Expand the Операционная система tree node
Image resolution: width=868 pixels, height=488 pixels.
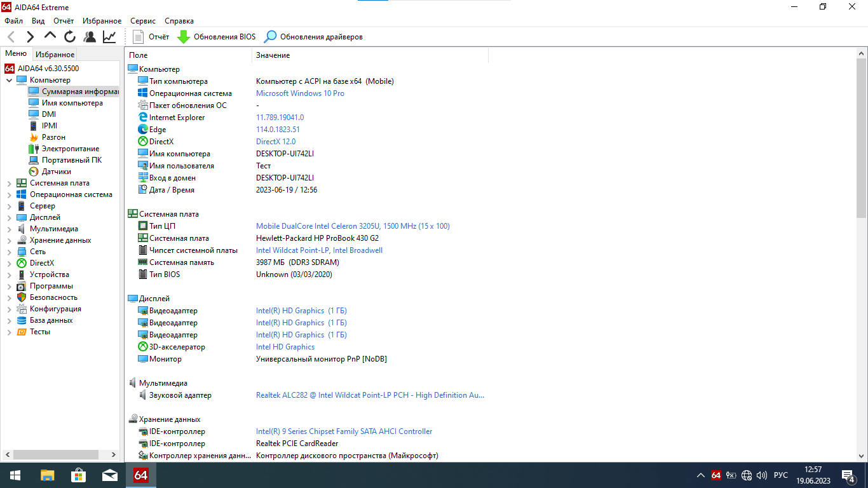point(9,194)
